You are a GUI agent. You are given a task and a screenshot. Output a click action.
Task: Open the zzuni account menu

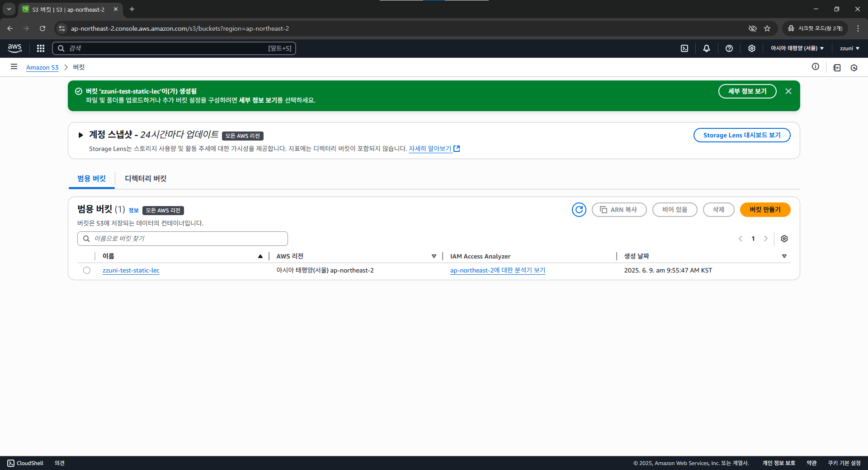point(849,48)
